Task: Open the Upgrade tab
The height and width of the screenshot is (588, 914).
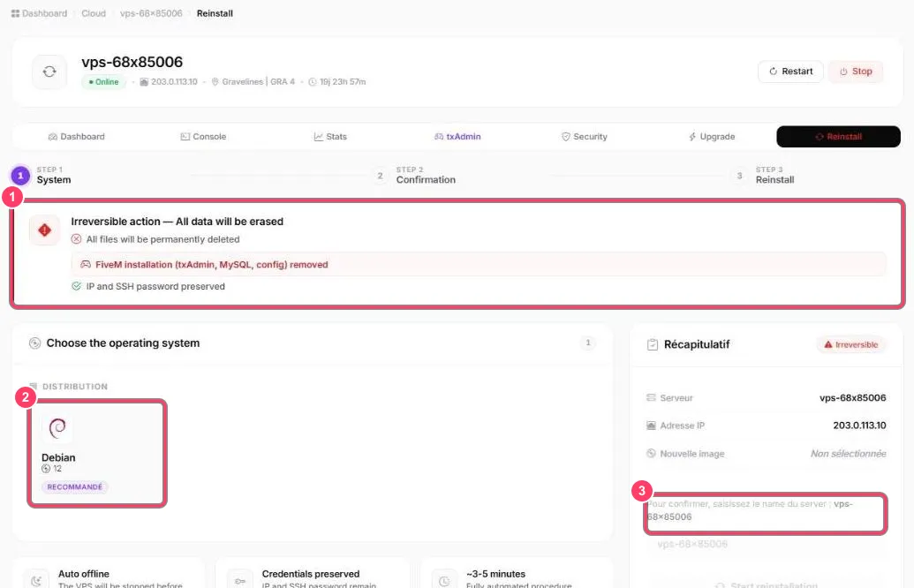Action: pyautogui.click(x=712, y=136)
